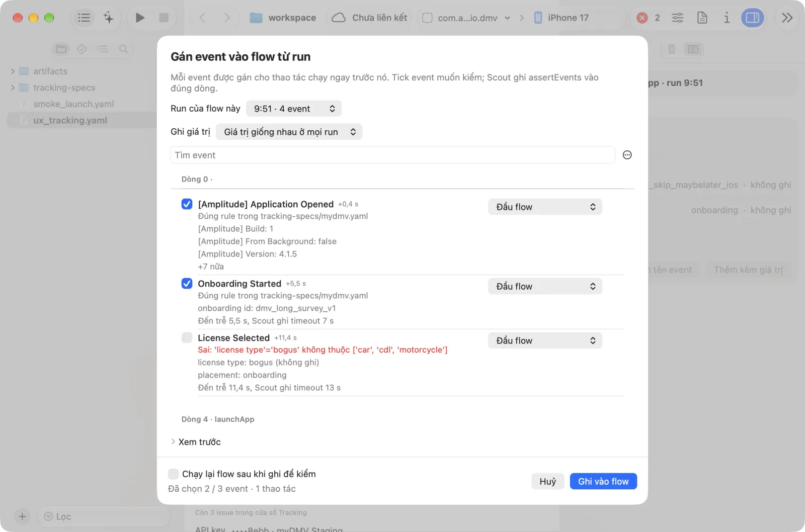Show the 2 errors indicator
This screenshot has width=805, height=532.
[648, 18]
